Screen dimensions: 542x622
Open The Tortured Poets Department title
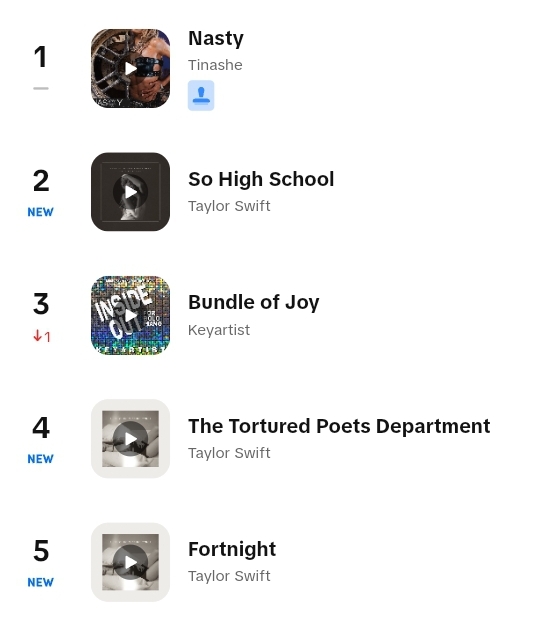pyautogui.click(x=339, y=426)
